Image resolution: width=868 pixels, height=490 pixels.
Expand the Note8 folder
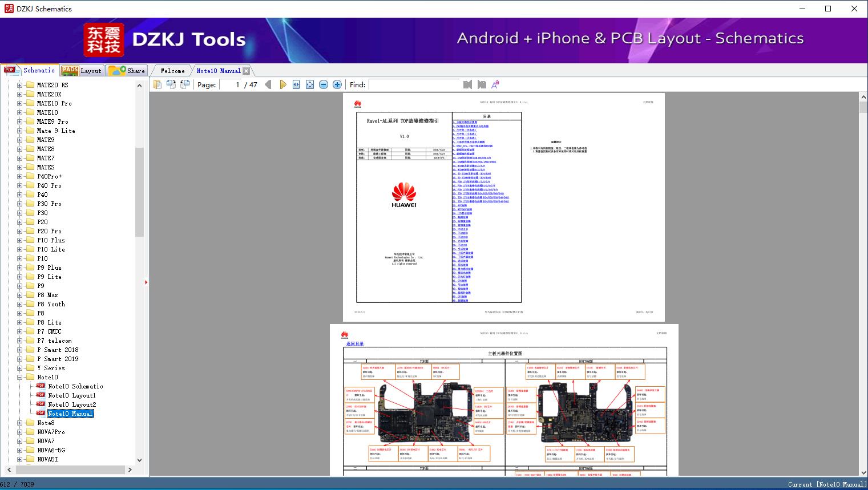point(20,423)
